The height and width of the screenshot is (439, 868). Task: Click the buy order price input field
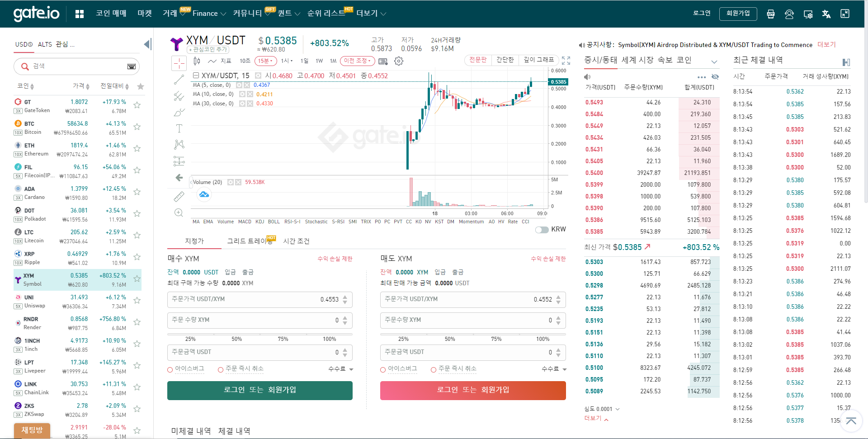(260, 299)
